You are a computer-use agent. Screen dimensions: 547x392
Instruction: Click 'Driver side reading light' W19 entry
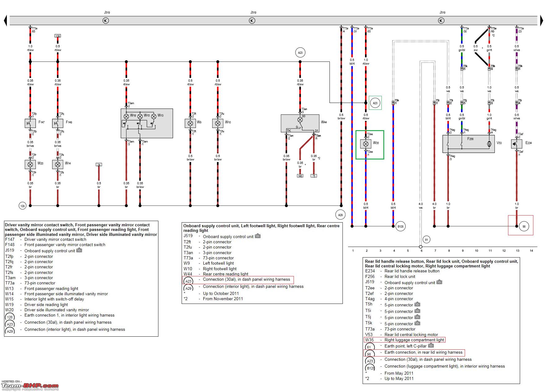(46, 305)
